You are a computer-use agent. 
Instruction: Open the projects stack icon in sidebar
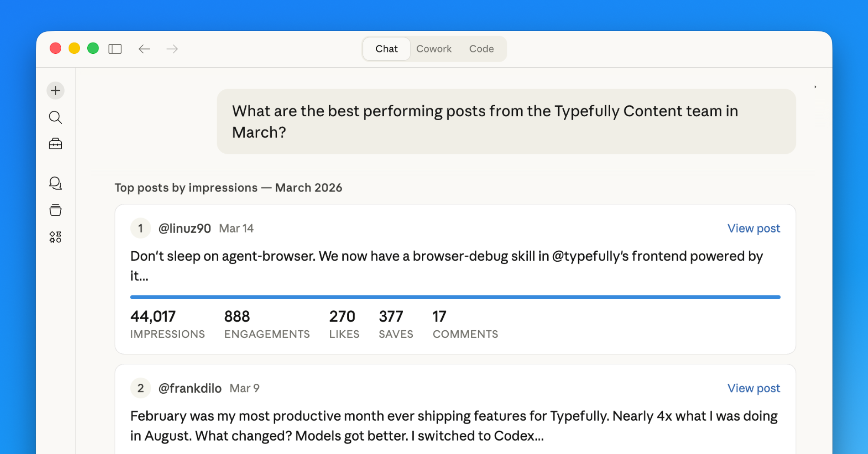[x=56, y=210]
